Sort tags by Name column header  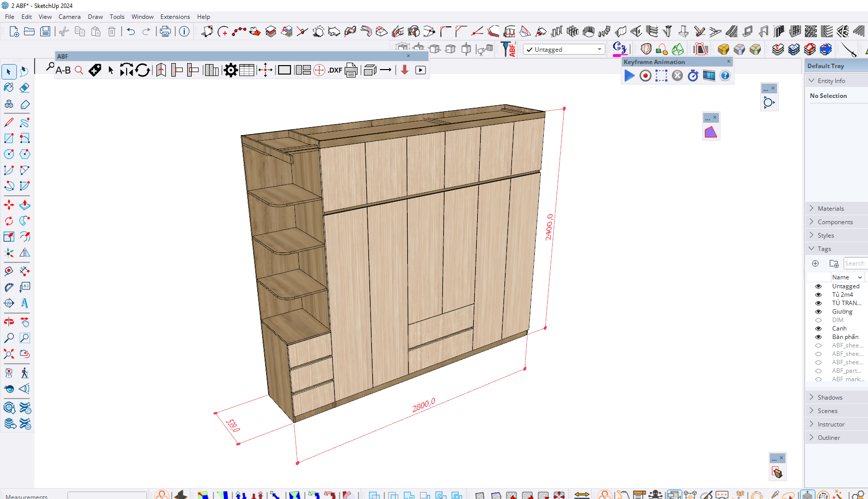tap(841, 277)
